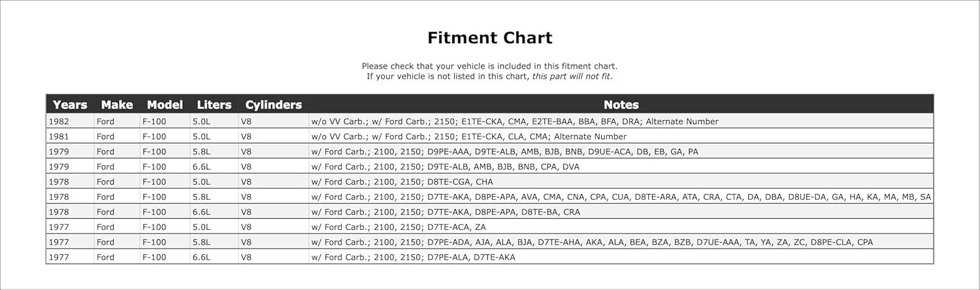Select the notes containing E1TE-CKA, CLA, CMA
This screenshot has width=980, height=290.
click(x=468, y=137)
